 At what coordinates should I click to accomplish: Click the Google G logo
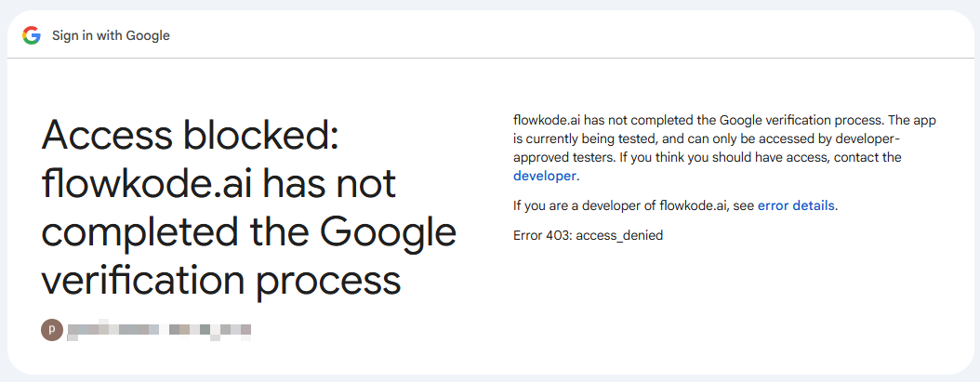[32, 35]
